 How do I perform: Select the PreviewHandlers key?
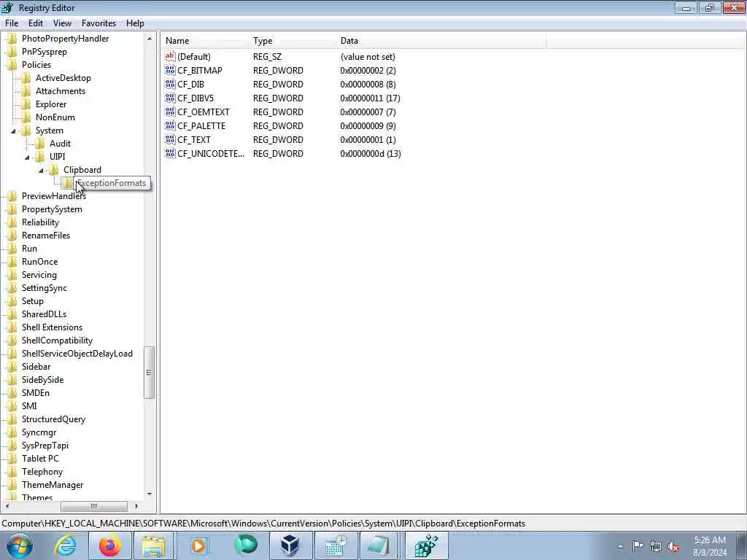(54, 196)
